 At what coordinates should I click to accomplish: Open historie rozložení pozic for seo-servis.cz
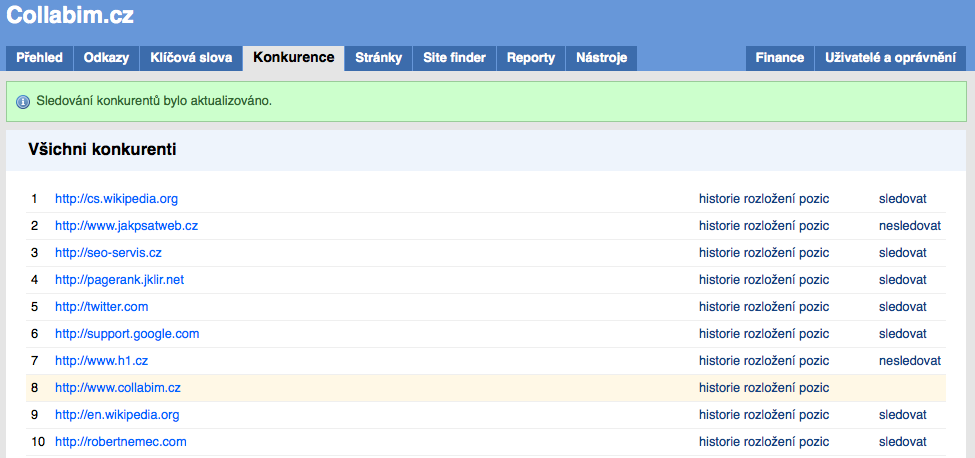pos(764,253)
